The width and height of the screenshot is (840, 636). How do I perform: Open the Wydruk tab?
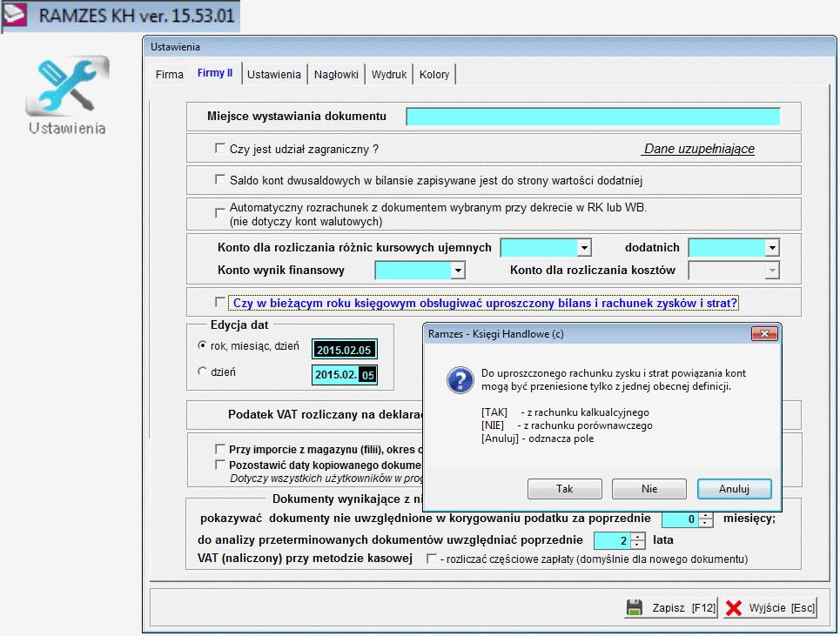click(x=389, y=75)
